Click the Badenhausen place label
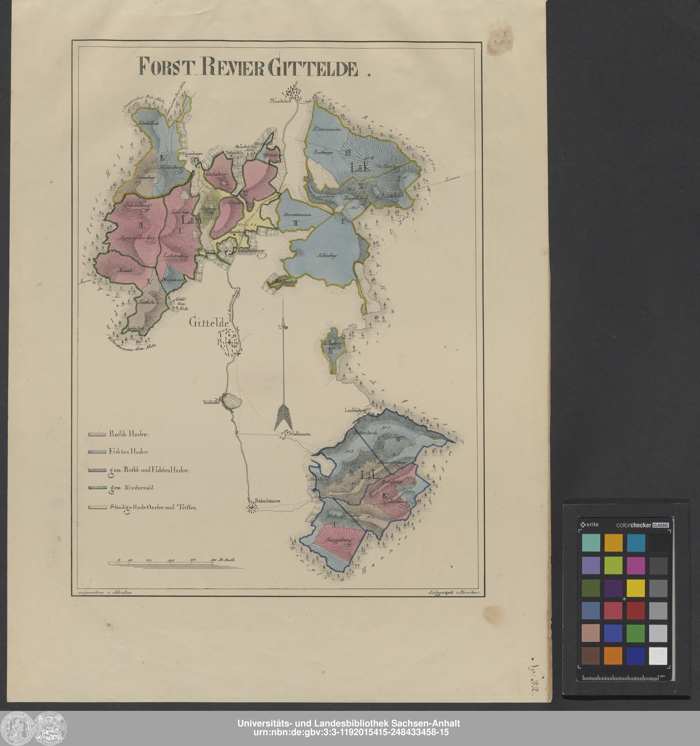Image resolution: width=700 pixels, height=746 pixels. point(268,501)
